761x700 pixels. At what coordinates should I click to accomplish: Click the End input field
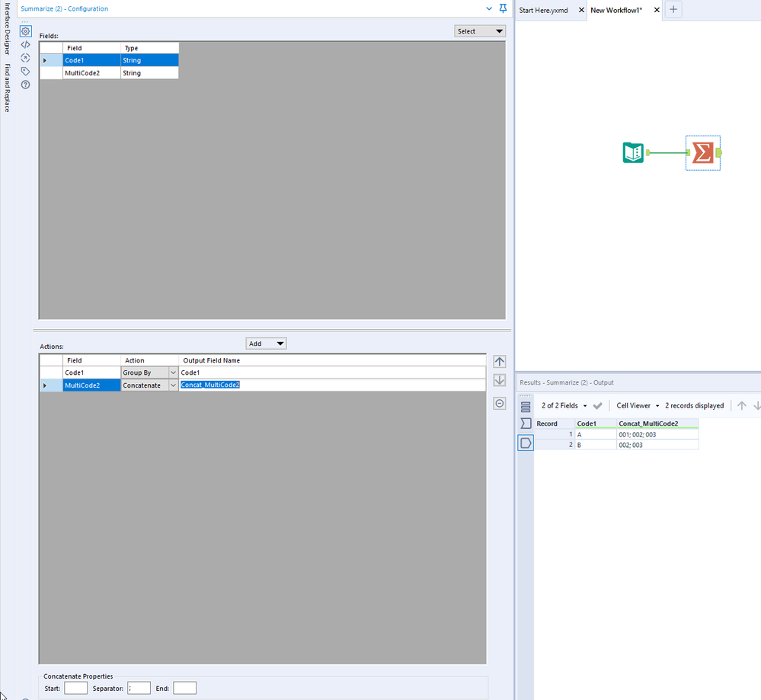(x=185, y=688)
